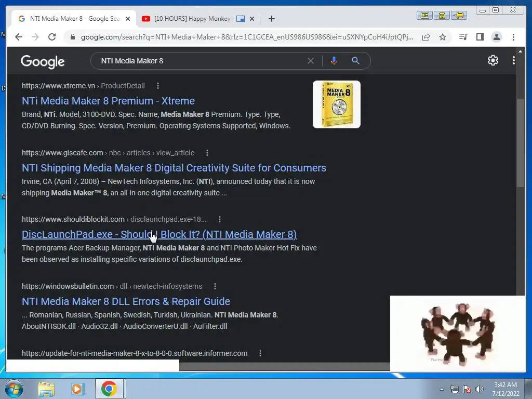Clear the Google search box text
The width and height of the screenshot is (532, 399).
point(311,61)
